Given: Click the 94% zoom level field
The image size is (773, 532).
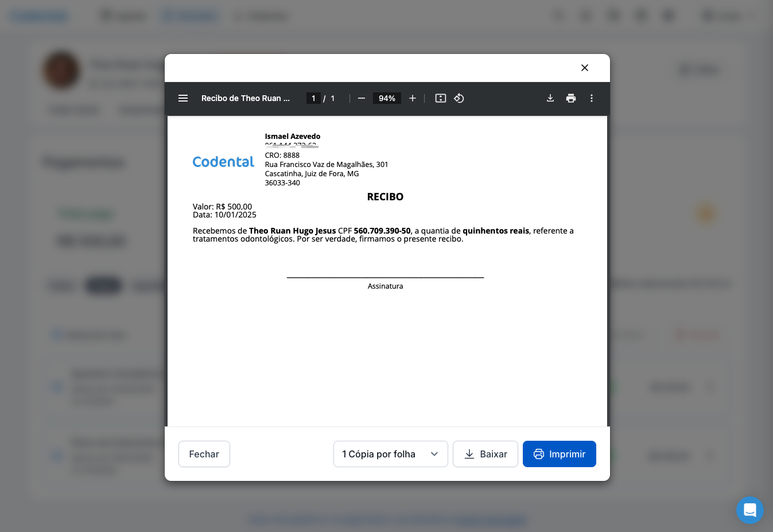Looking at the screenshot, I should [x=387, y=98].
